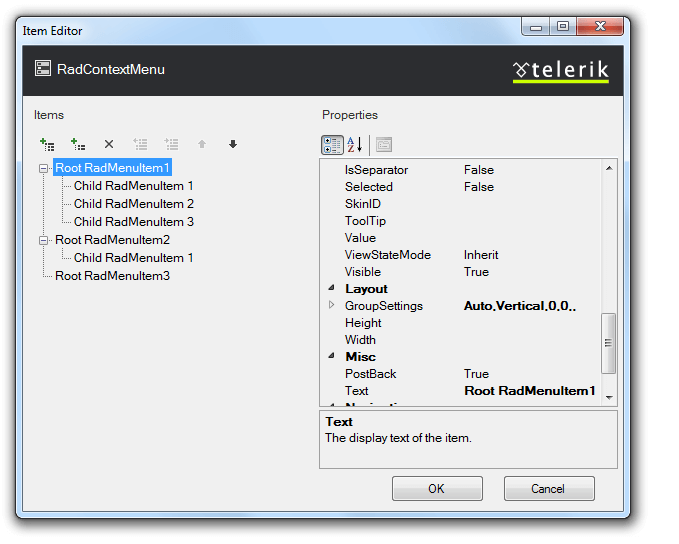This screenshot has height=544, width=679.
Task: Click the RadContextMenu header icon
Action: [x=43, y=68]
